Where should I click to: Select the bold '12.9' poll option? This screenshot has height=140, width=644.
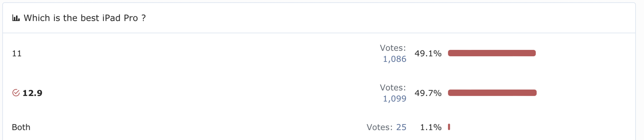tap(32, 93)
